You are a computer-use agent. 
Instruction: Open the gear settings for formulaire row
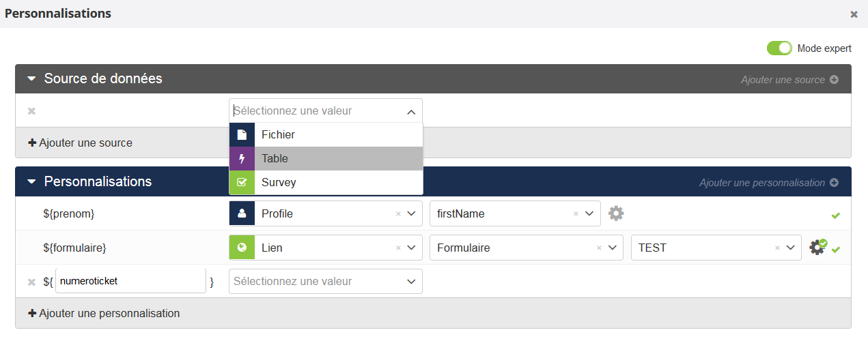(817, 248)
